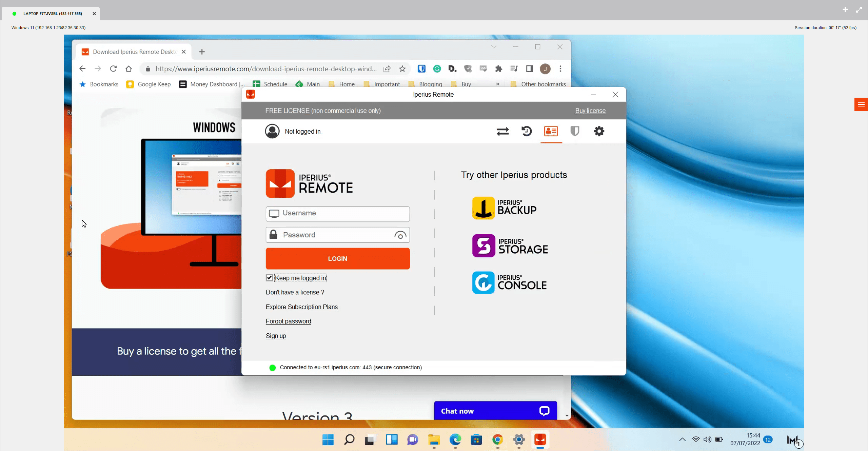The image size is (868, 451).
Task: Click the Forgot password link
Action: pos(288,321)
